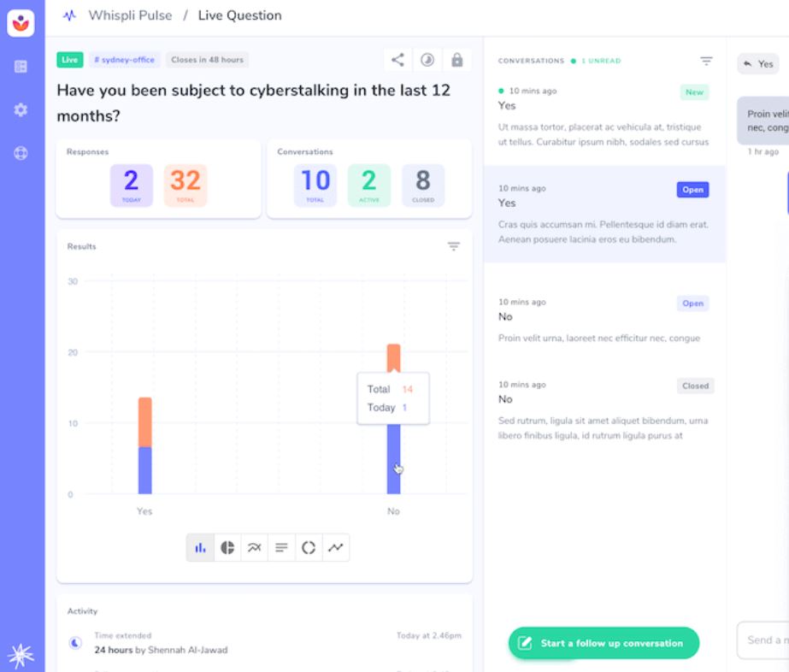Open the Results filter icon
Viewport: 789px width, 672px height.
pyautogui.click(x=453, y=246)
